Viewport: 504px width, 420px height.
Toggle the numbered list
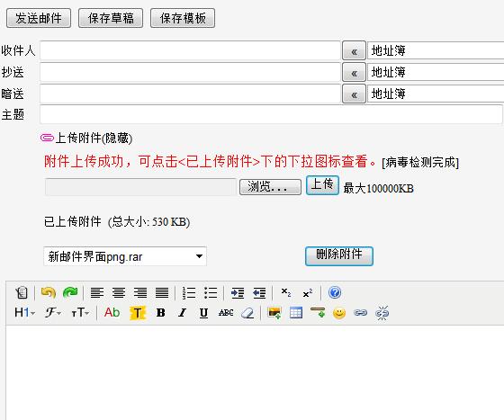189,292
